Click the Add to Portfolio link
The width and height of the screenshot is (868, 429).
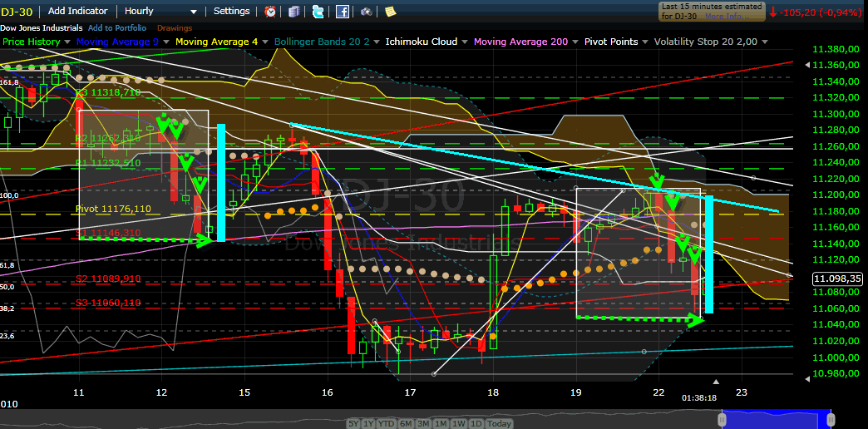tap(116, 27)
